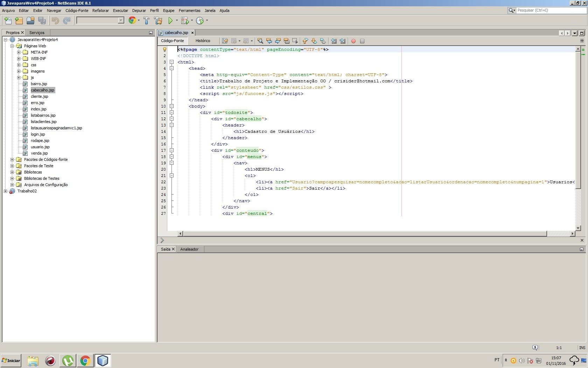This screenshot has width=588, height=368.
Task: Open the Refatorar menu
Action: tap(100, 11)
